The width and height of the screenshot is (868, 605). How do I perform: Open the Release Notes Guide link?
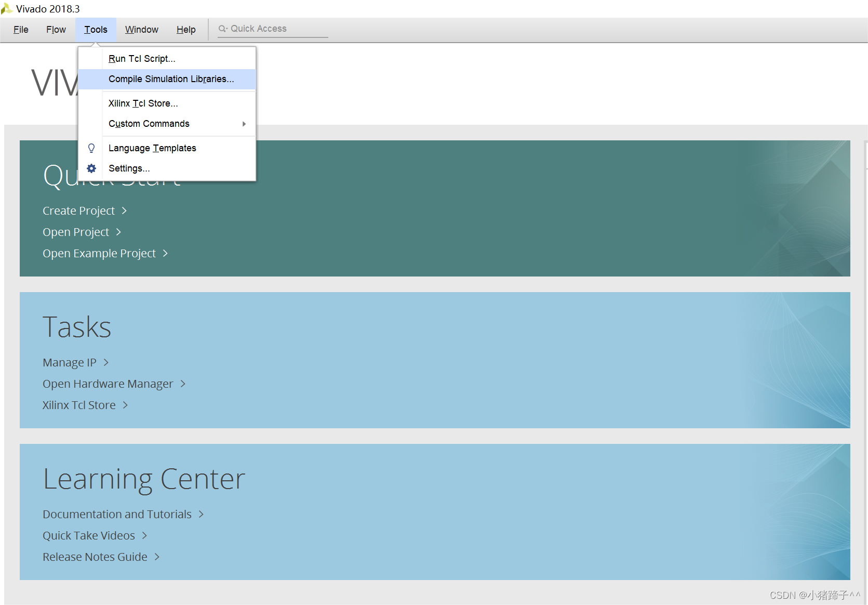95,557
